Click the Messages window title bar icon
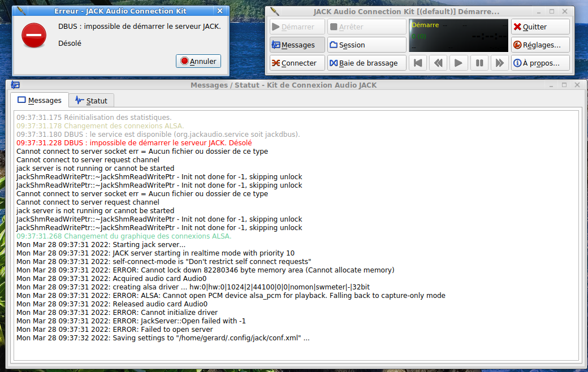 pos(15,85)
